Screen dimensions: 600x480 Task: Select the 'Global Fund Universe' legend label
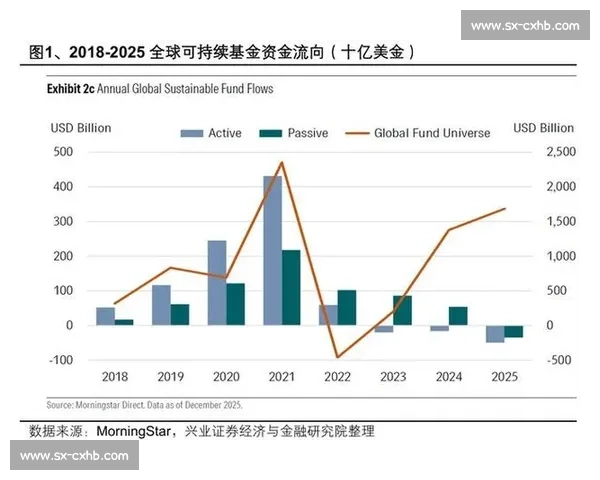point(432,133)
